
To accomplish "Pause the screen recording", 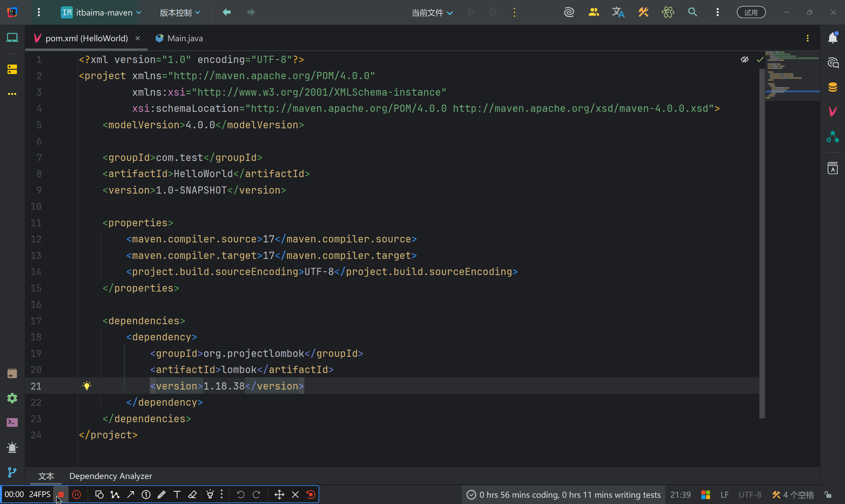I will (77, 494).
